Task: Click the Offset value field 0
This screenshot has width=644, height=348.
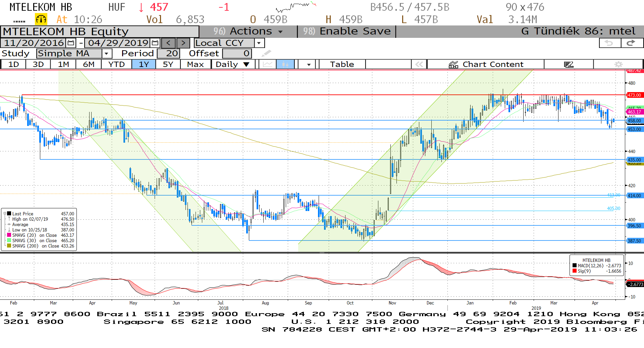Action: [x=237, y=54]
